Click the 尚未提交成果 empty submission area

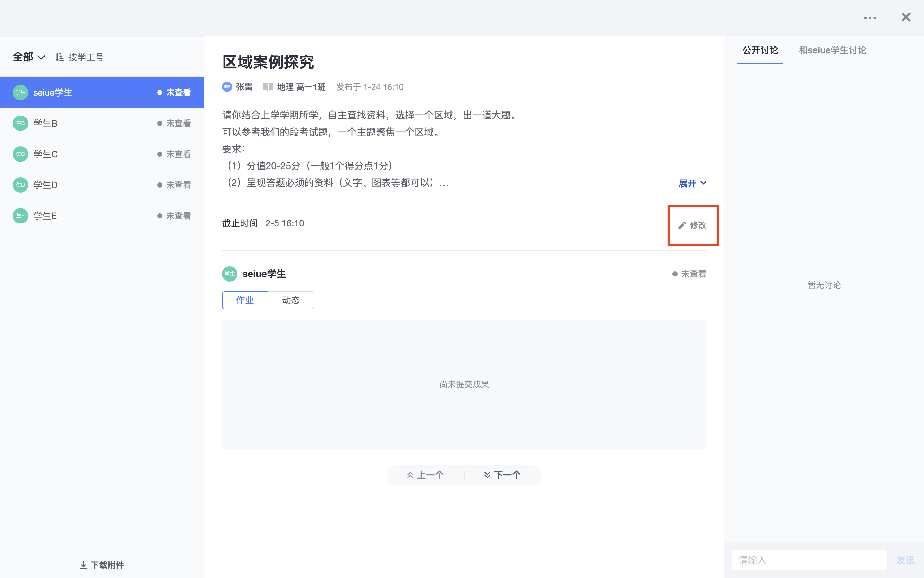(464, 384)
